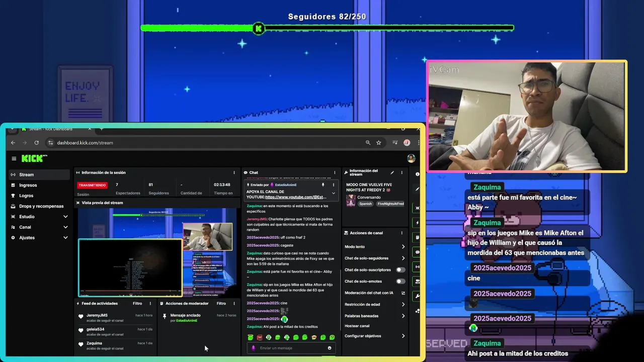The width and height of the screenshot is (644, 362).
Task: Open the media control icon in browser toolbar
Action: tap(395, 143)
